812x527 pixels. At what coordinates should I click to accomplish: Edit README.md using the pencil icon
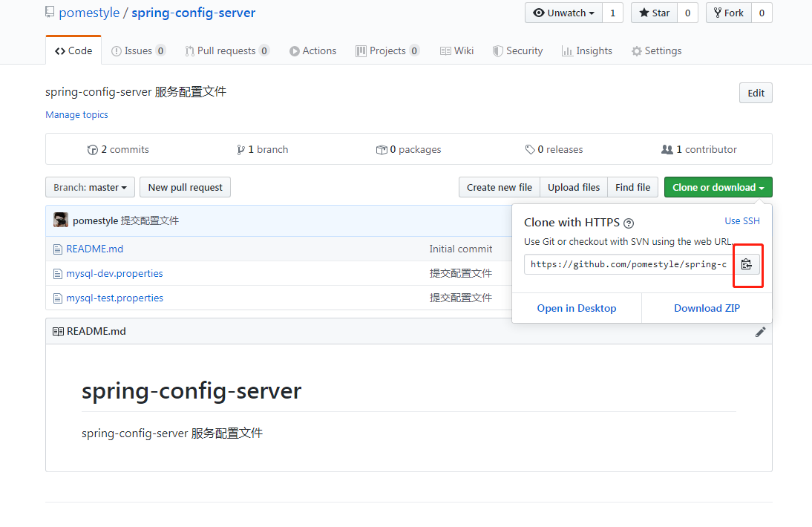(760, 332)
